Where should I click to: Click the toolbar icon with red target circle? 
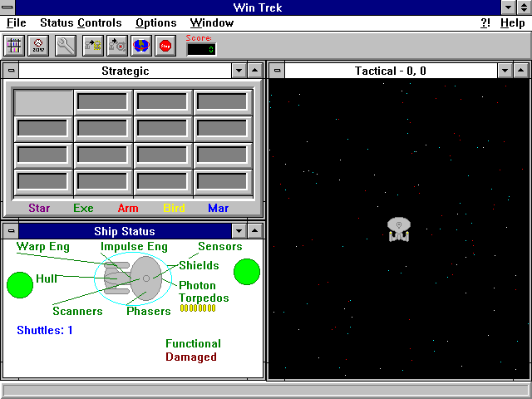[117, 46]
